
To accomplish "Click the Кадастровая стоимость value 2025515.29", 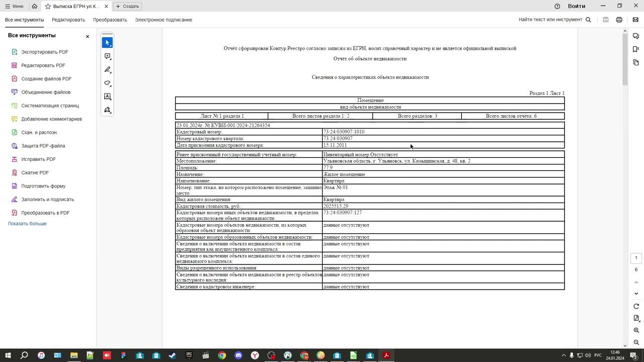I will click(x=336, y=206).
